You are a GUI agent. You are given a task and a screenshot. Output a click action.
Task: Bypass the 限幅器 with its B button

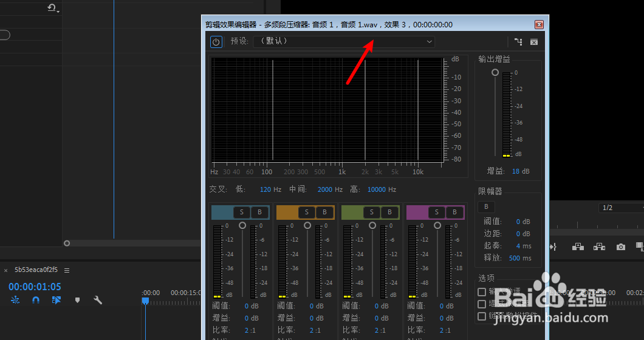point(486,206)
